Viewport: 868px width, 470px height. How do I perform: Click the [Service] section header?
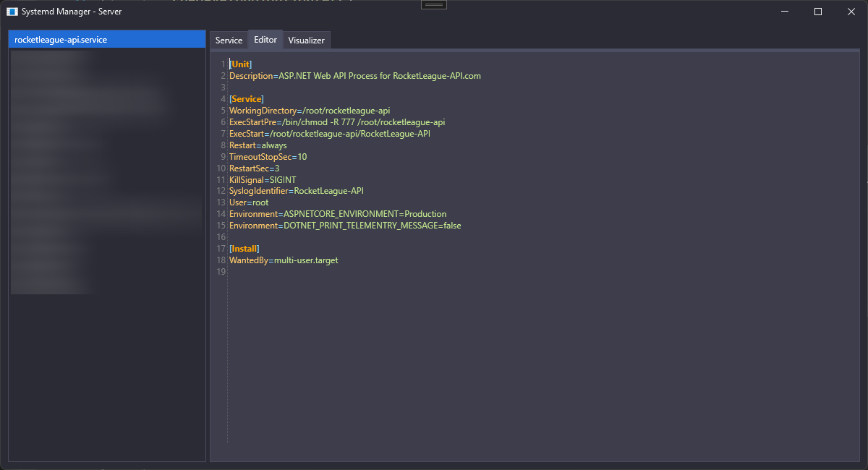(x=247, y=99)
